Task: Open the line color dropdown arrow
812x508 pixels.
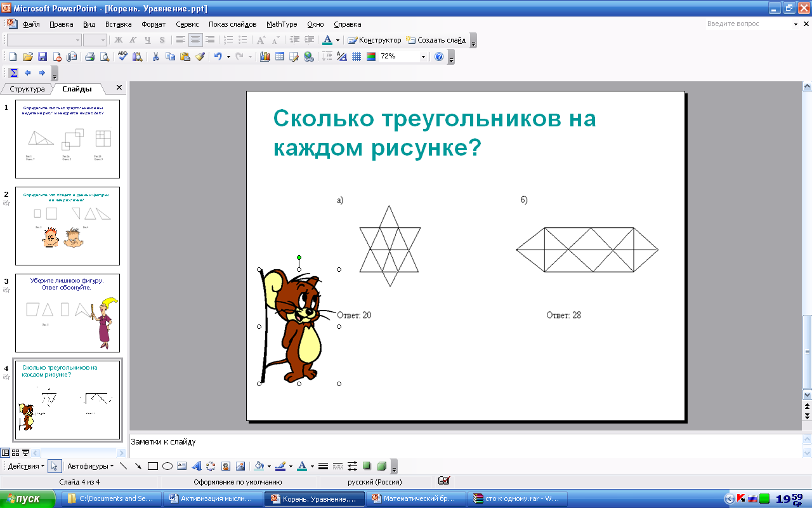Action: tap(291, 466)
